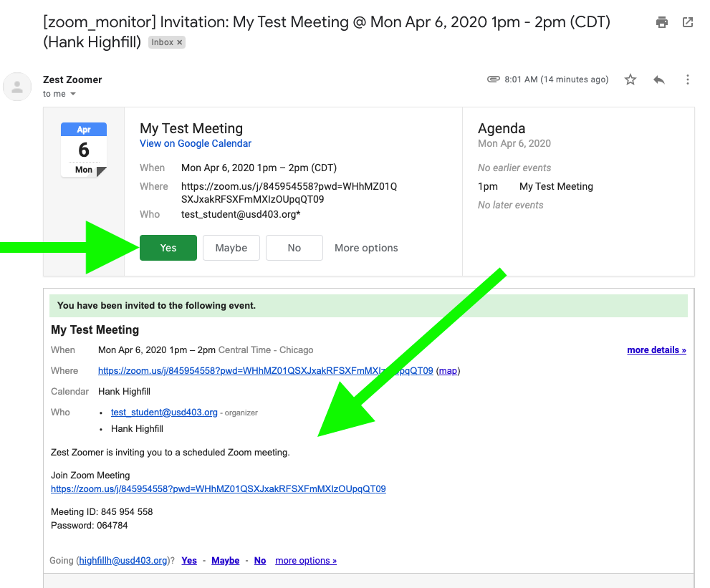Remove the Inbox label with the x
Viewport: 710px width, 588px height.
180,42
